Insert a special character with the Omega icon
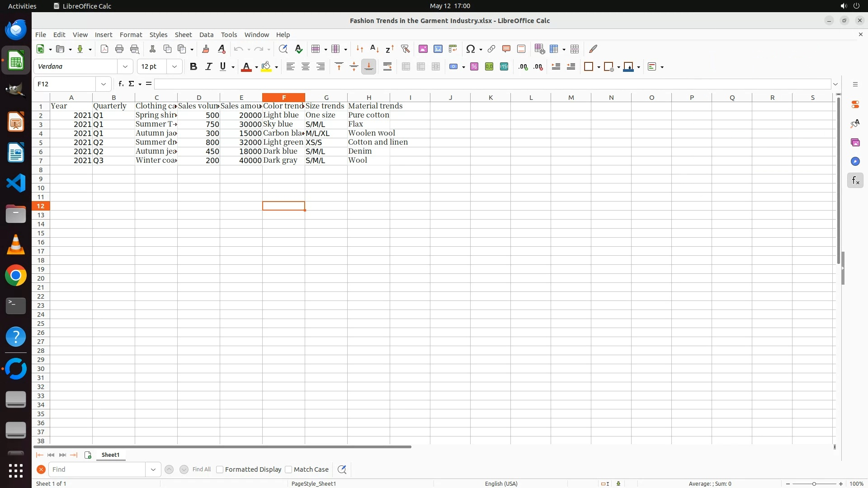Viewport: 868px width, 488px height. click(471, 49)
